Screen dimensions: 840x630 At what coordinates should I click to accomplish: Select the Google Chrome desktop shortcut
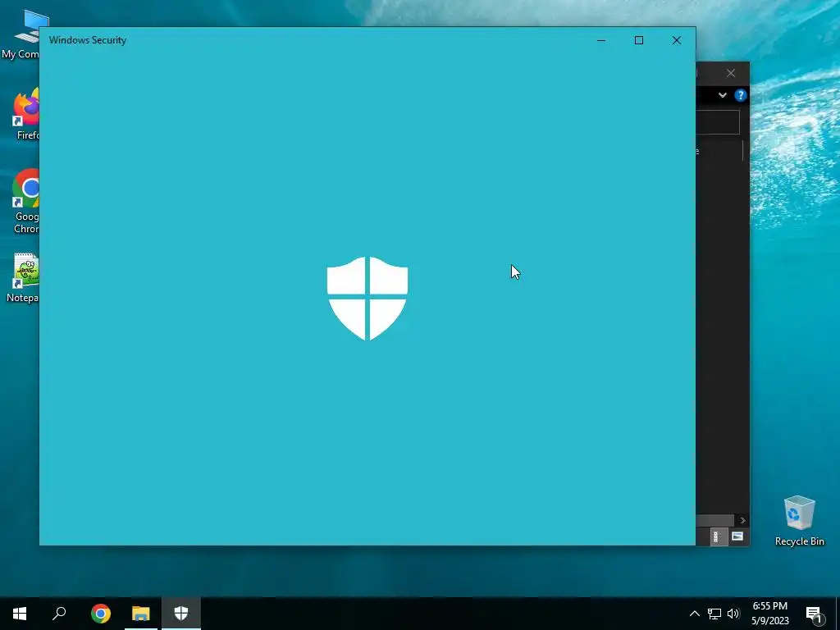point(25,202)
